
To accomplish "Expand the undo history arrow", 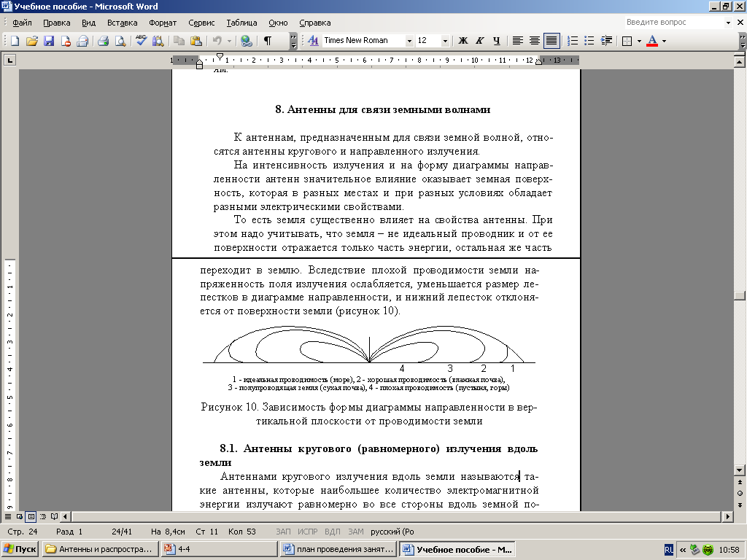I will click(229, 41).
